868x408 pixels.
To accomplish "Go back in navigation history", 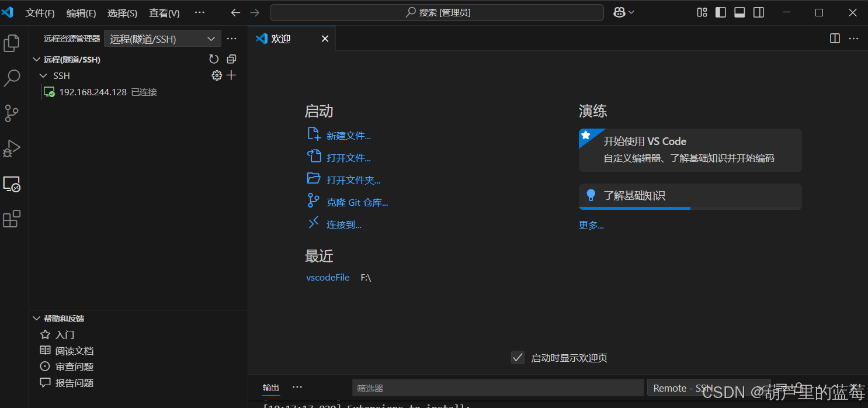I will pyautogui.click(x=235, y=12).
